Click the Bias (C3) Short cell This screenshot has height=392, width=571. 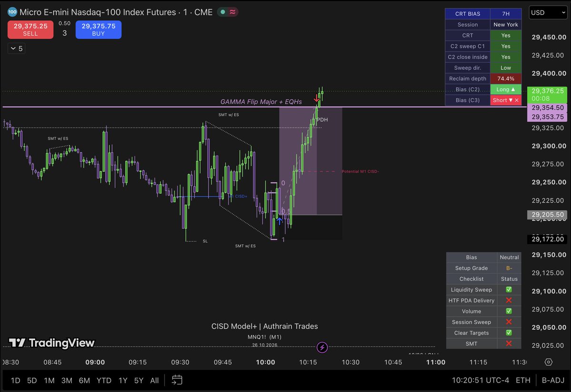(x=506, y=100)
